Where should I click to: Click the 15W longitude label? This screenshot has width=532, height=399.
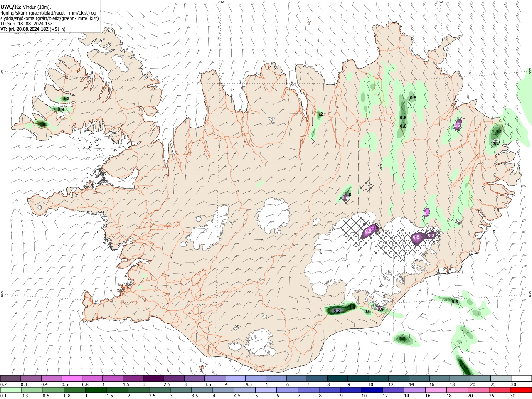click(x=440, y=2)
